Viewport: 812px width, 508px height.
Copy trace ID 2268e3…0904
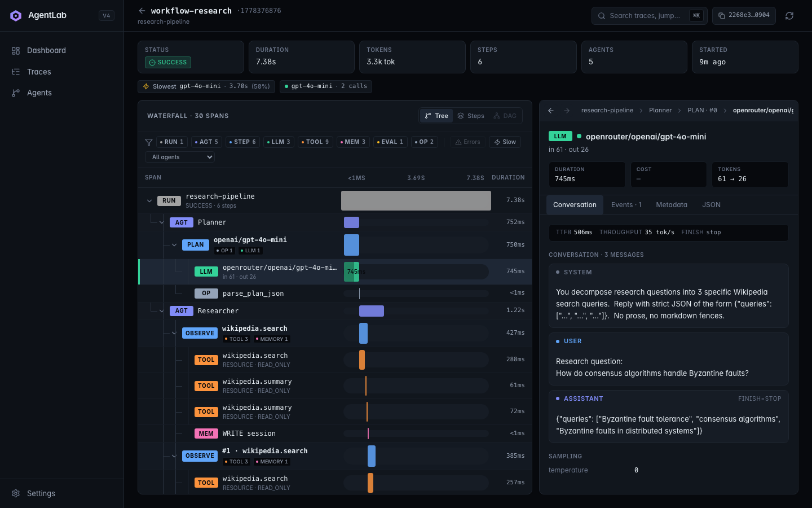point(744,16)
